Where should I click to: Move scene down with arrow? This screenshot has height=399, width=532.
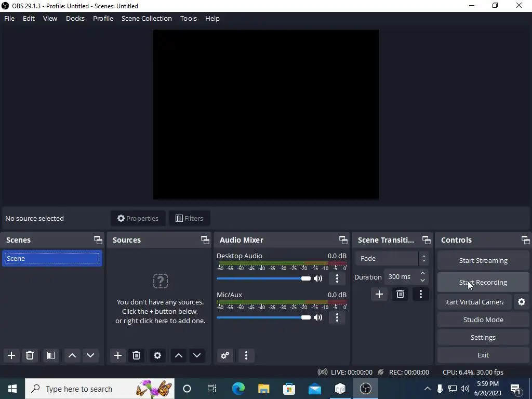click(90, 355)
